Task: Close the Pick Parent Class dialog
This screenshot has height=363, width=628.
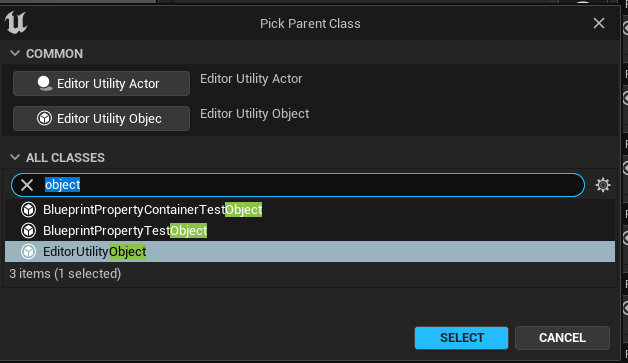Action: click(599, 23)
